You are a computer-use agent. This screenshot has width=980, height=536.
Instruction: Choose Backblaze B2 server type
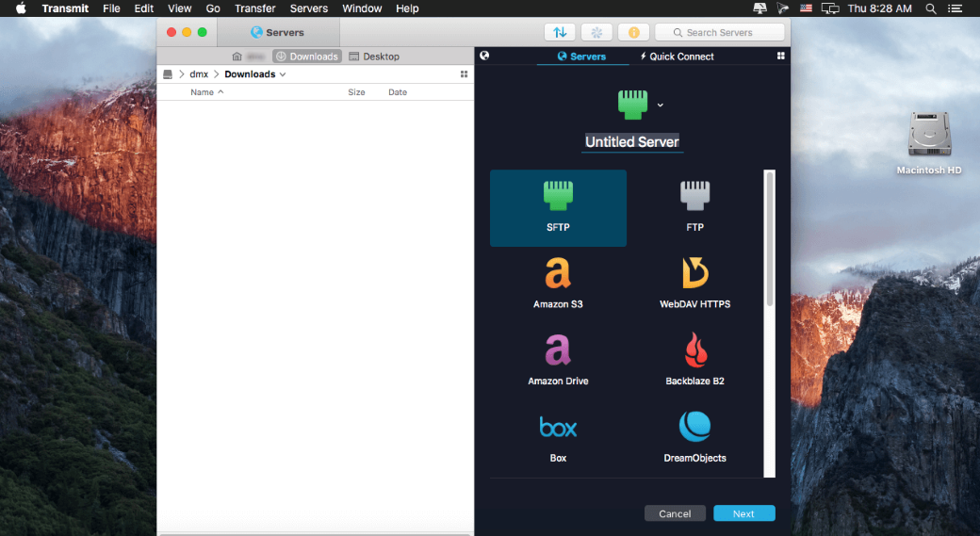[x=694, y=361]
